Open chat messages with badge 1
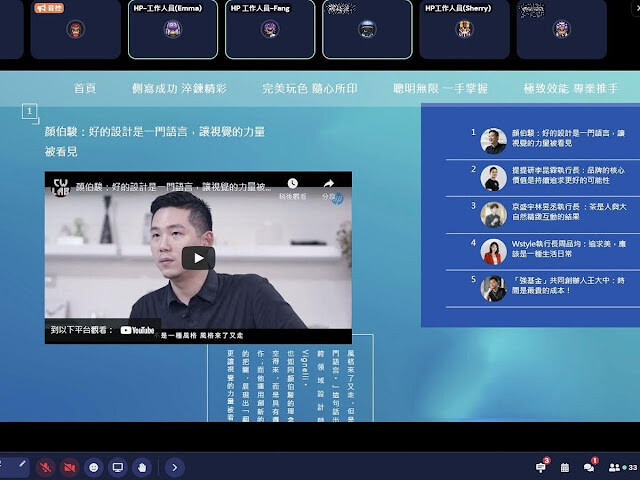This screenshot has height=480, width=640. (589, 467)
